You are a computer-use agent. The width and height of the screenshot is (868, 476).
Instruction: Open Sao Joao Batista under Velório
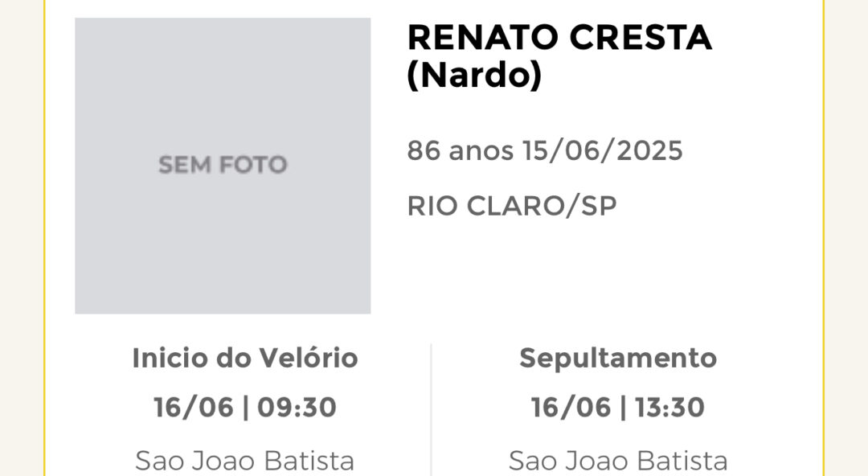pos(244,461)
